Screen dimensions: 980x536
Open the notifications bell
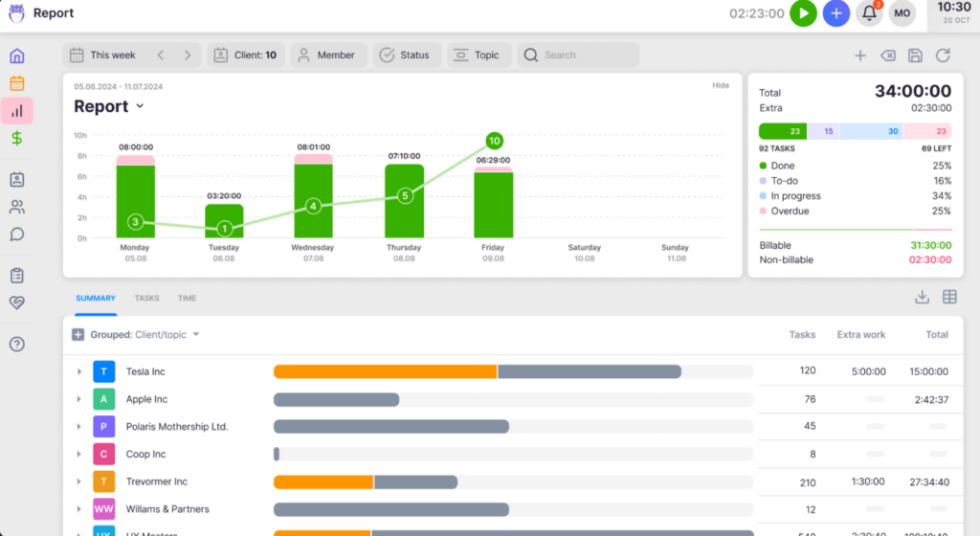point(869,13)
